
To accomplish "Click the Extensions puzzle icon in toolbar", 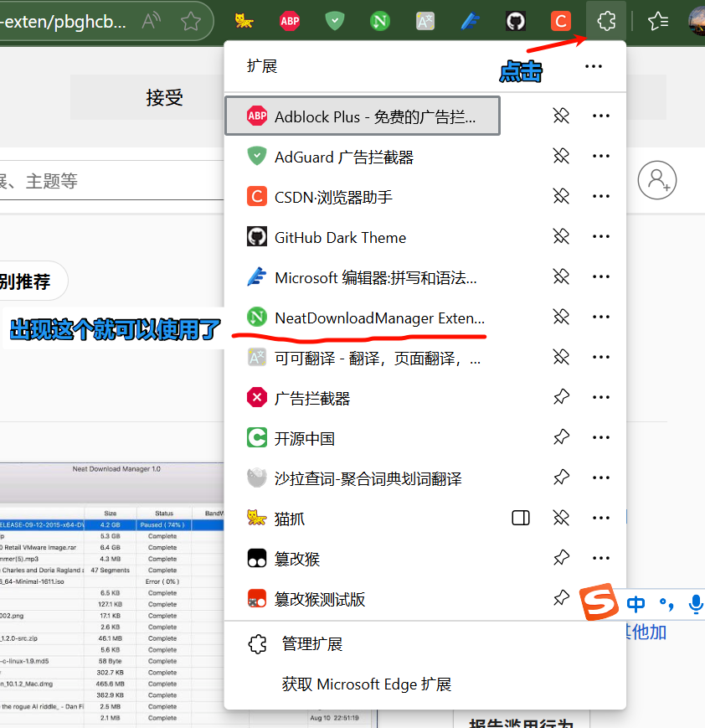I will point(606,21).
